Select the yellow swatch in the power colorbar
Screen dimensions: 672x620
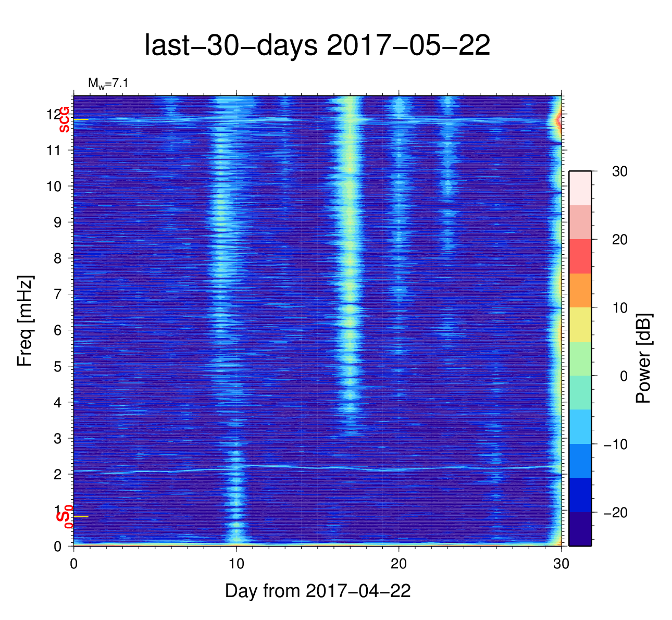[580, 324]
